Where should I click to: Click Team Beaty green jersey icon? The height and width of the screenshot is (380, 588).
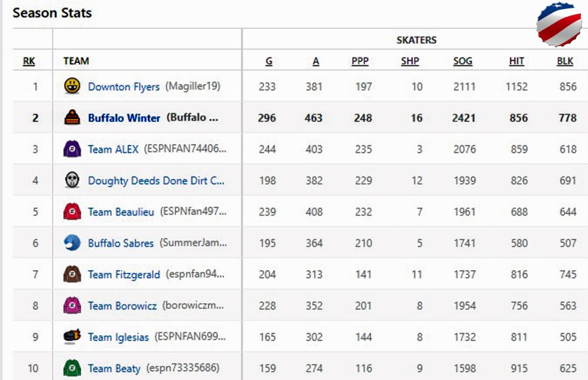[x=71, y=368]
